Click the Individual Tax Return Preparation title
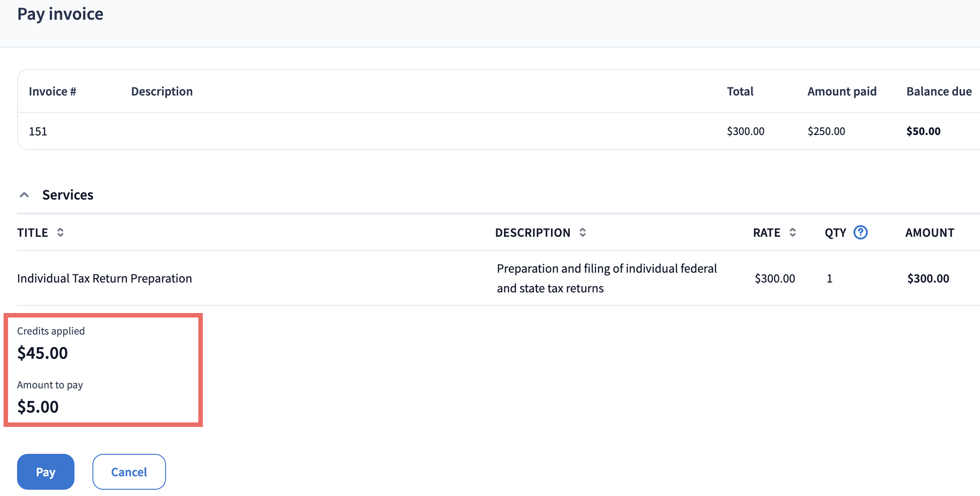 point(105,278)
